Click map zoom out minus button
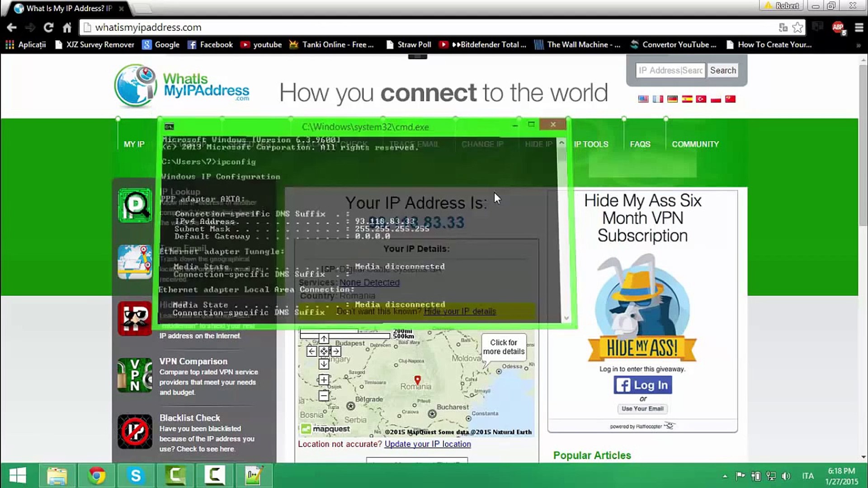The height and width of the screenshot is (488, 868). point(324,396)
